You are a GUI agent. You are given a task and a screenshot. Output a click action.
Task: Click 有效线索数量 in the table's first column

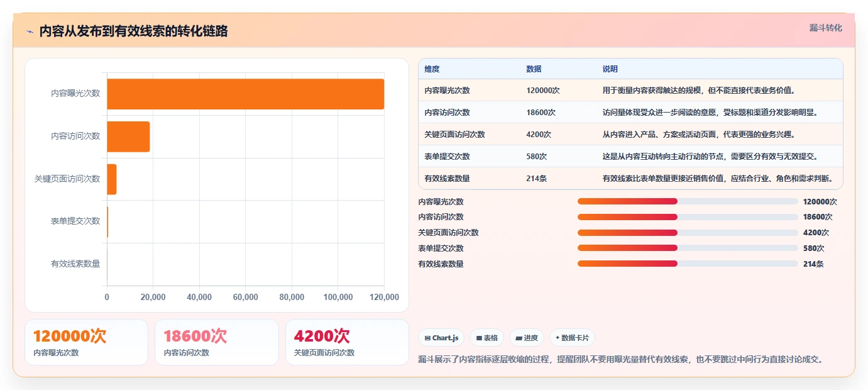448,179
